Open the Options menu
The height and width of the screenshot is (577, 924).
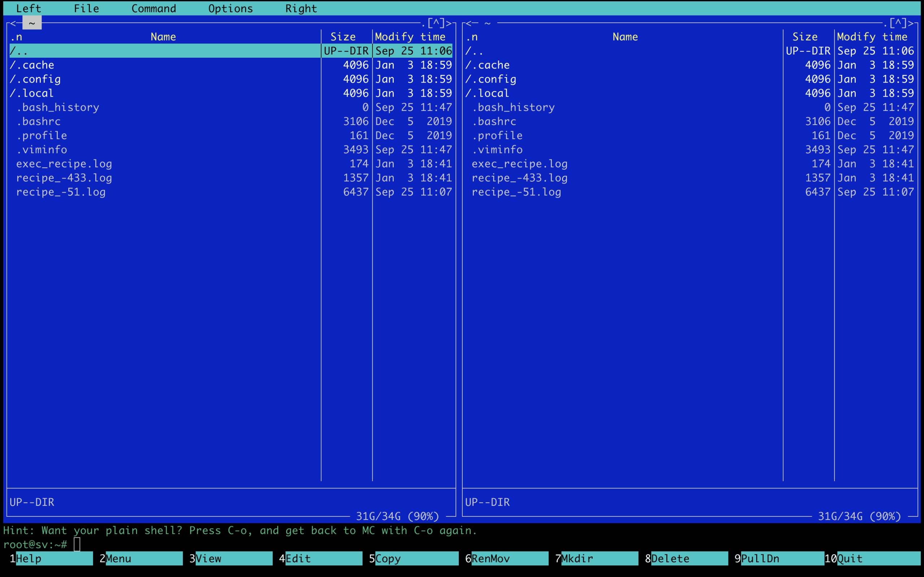pos(230,8)
